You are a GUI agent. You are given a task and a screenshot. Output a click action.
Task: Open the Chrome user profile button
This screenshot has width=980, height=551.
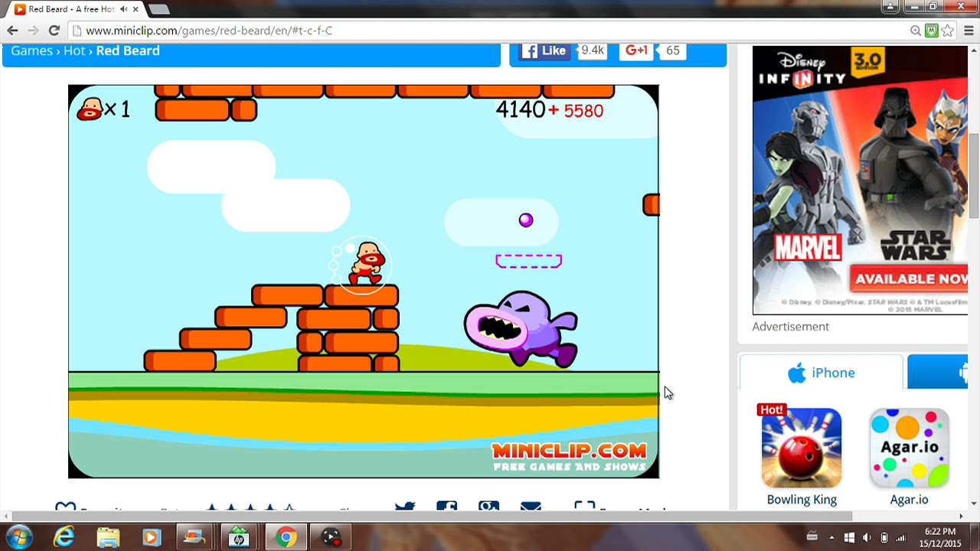coord(890,6)
